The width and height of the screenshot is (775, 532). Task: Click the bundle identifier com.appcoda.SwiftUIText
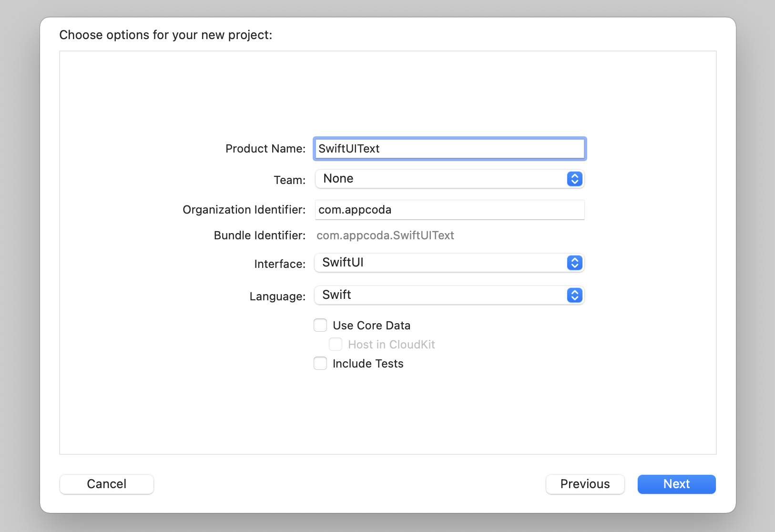(x=386, y=235)
